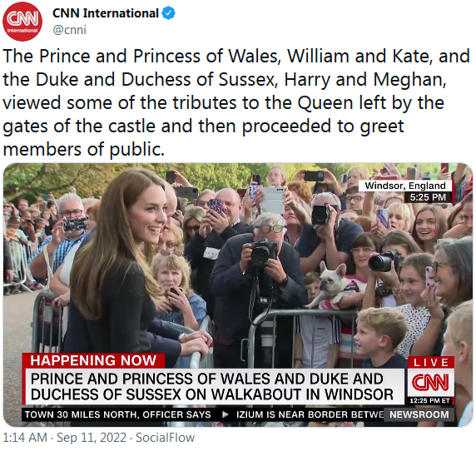Open the SocialFlow source link
The image size is (476, 451).
(x=165, y=438)
